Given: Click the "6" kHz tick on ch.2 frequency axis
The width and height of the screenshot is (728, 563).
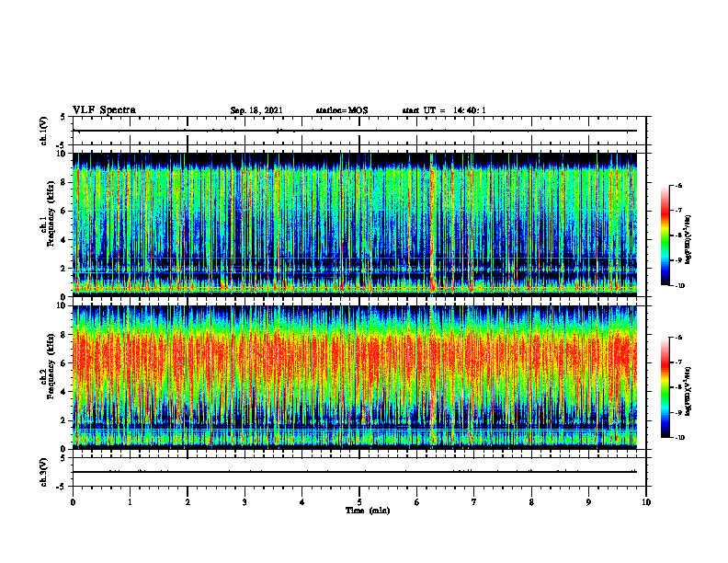Looking at the screenshot, I should [x=64, y=363].
